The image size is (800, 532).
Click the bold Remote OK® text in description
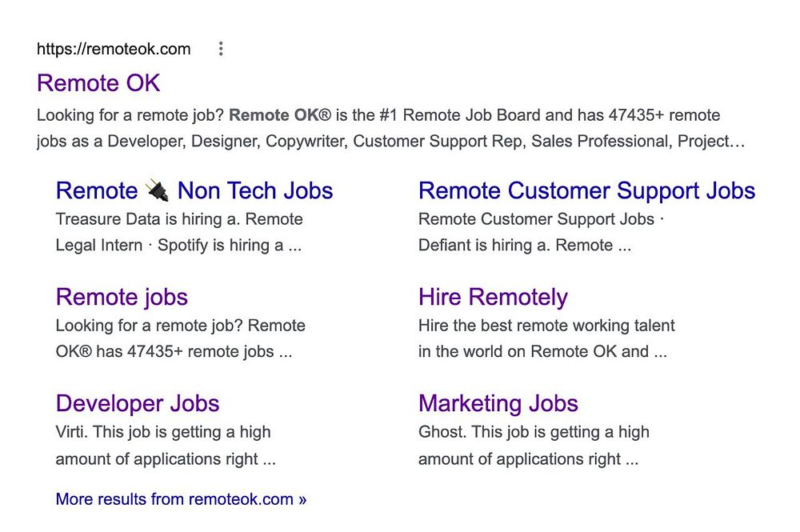(279, 115)
